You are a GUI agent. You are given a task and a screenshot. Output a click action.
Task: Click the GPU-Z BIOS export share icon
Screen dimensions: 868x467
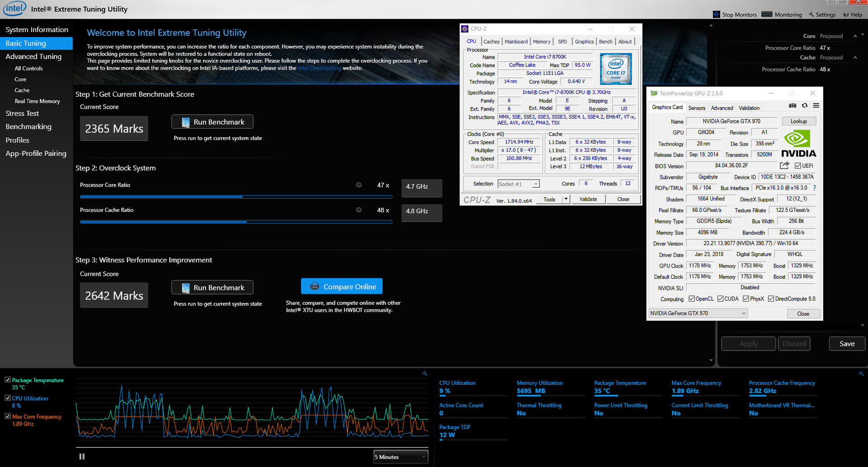(785, 165)
